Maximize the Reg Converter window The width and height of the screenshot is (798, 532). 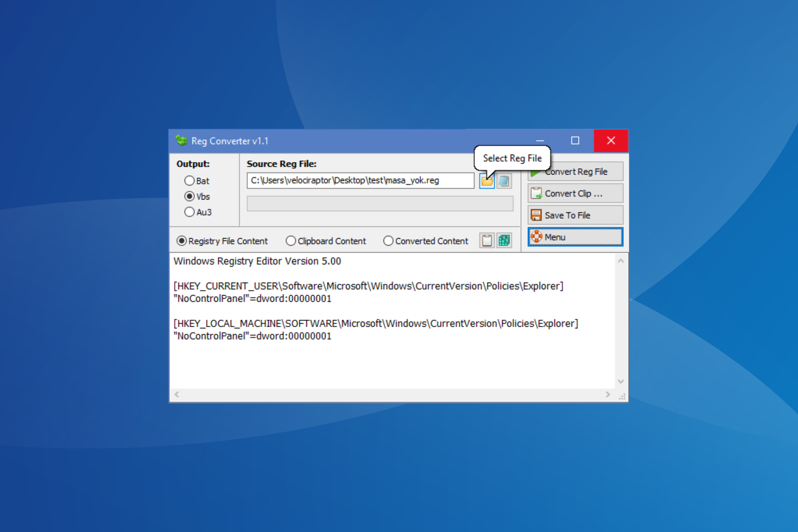coord(575,141)
